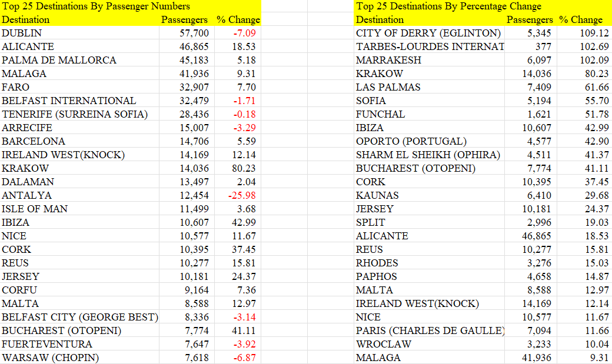612x364 pixels.
Task: Click the 29.68 change value
Action: 597,195
